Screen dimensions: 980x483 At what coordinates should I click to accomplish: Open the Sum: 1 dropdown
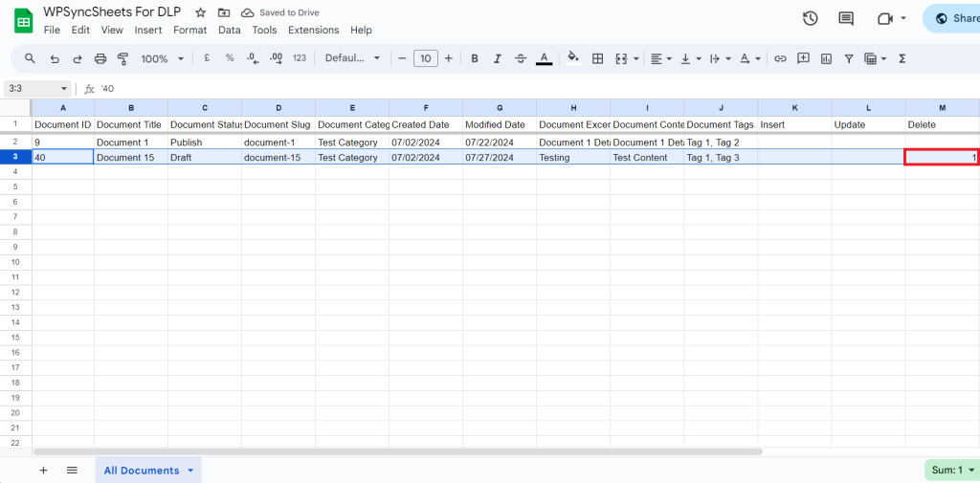952,470
